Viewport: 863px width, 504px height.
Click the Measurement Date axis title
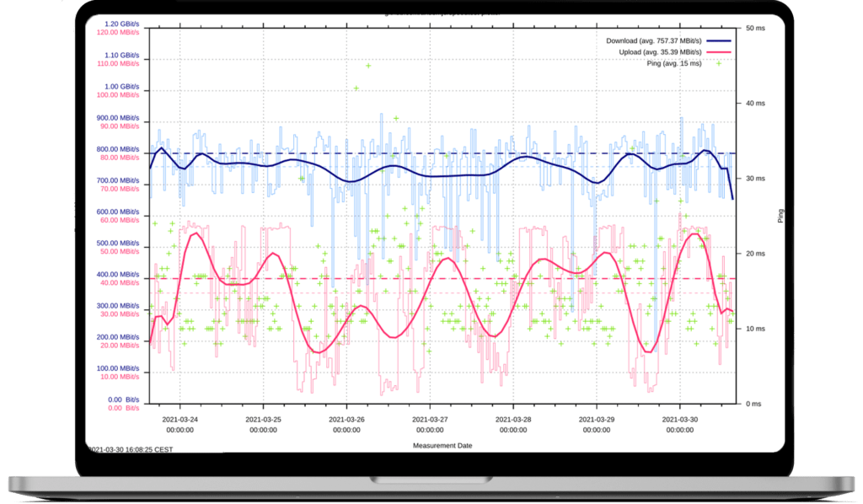click(442, 443)
